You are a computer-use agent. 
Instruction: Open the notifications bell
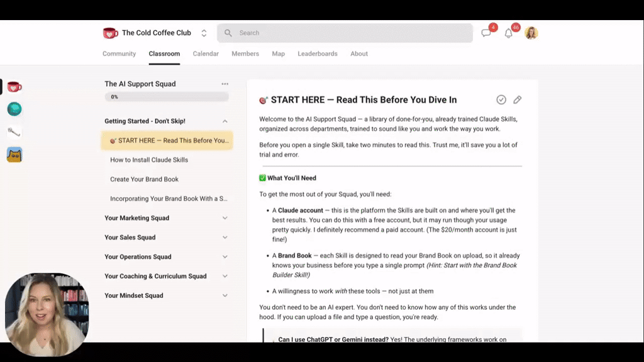[x=508, y=34]
